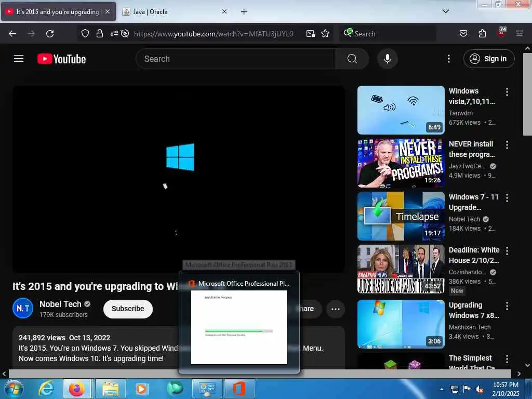The width and height of the screenshot is (532, 399).
Task: Switch to the Java | Oracle tab
Action: tap(175, 11)
